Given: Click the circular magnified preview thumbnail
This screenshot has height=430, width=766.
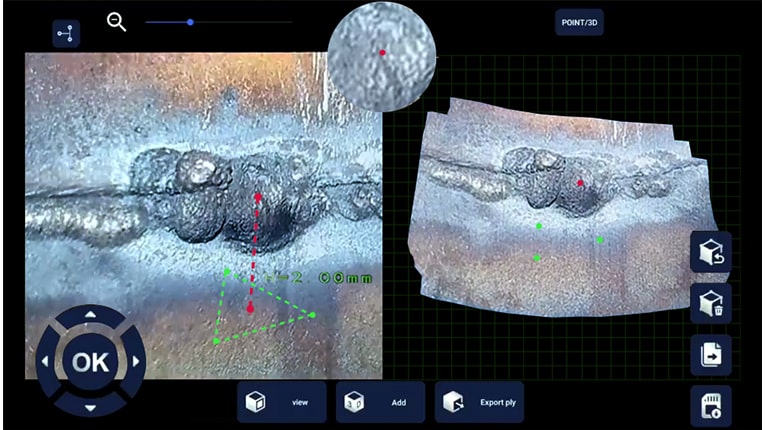Looking at the screenshot, I should (382, 52).
